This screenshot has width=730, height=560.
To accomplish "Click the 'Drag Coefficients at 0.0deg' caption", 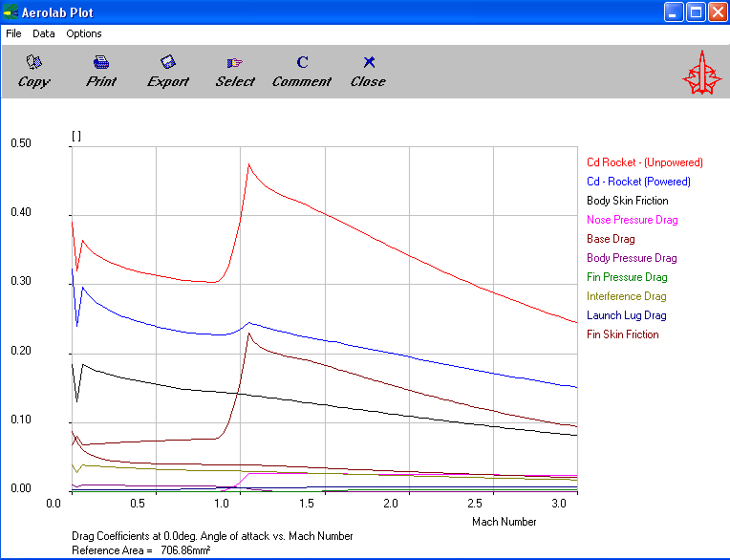I will pyautogui.click(x=212, y=536).
